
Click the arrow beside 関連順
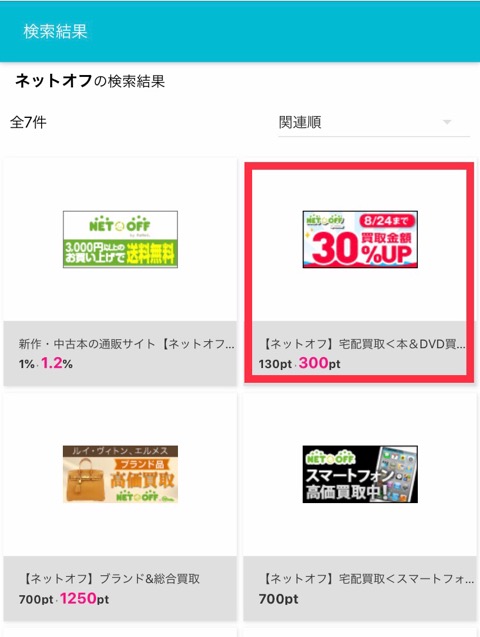tap(447, 122)
